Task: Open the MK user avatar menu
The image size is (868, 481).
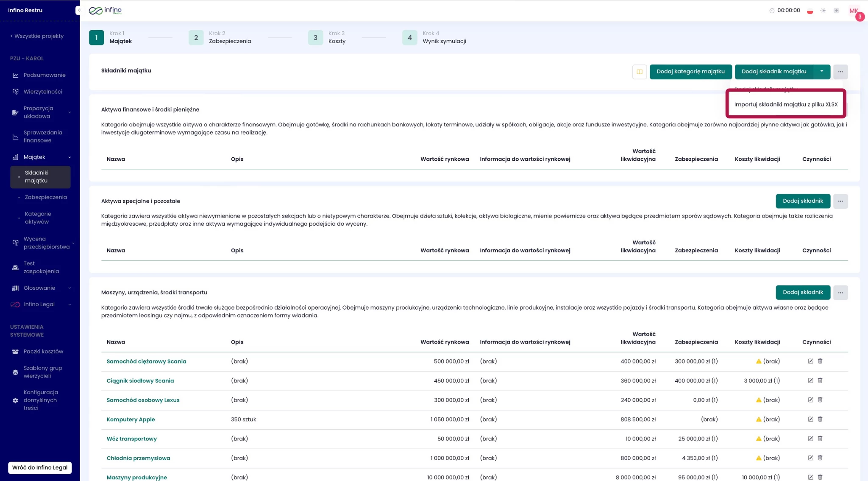Action: (x=854, y=11)
